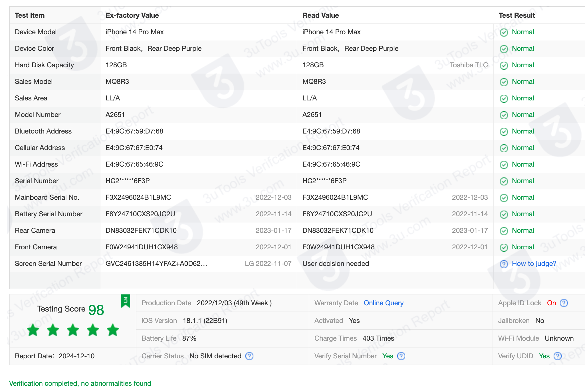585x392 pixels.
Task: Click the Activated Yes value
Action: 354,321
